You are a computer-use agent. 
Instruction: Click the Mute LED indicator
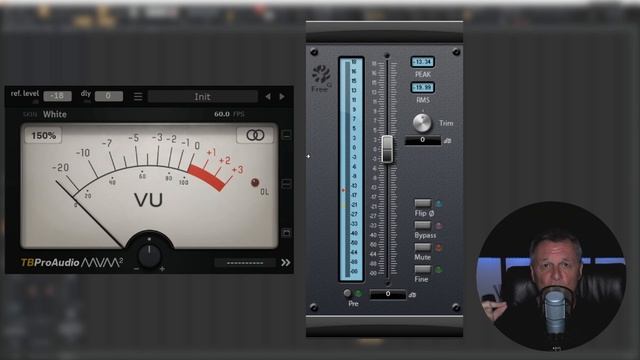[x=439, y=247]
